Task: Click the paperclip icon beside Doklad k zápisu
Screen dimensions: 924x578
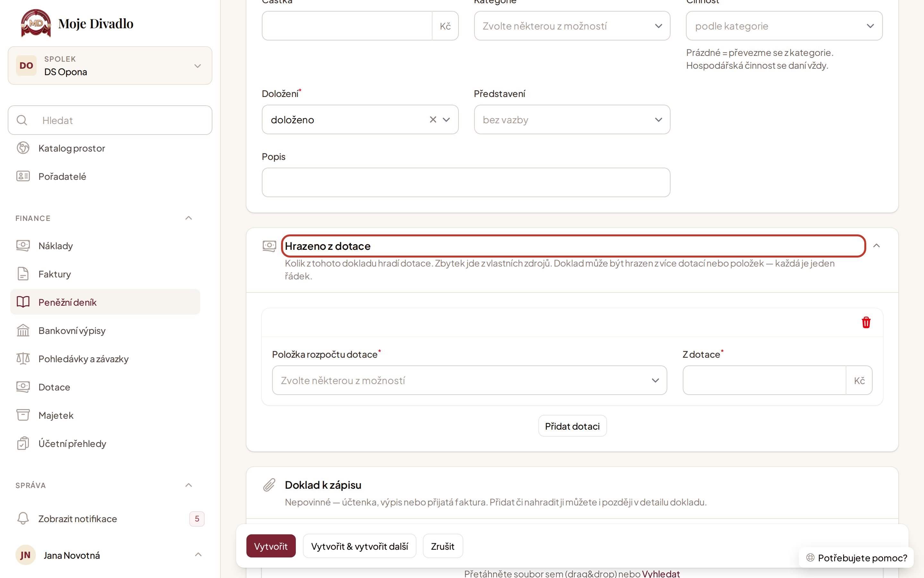Action: 269,484
